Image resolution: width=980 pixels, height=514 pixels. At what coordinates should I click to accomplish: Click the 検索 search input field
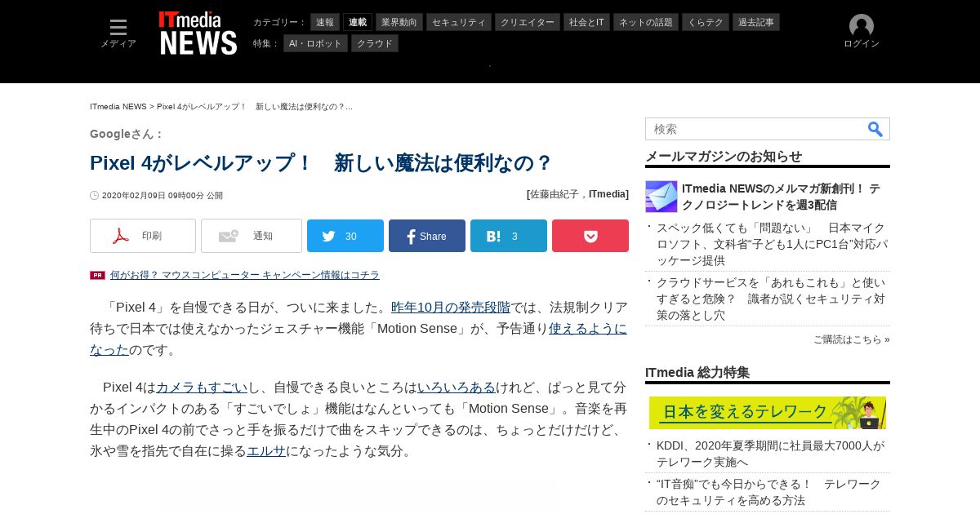click(755, 129)
